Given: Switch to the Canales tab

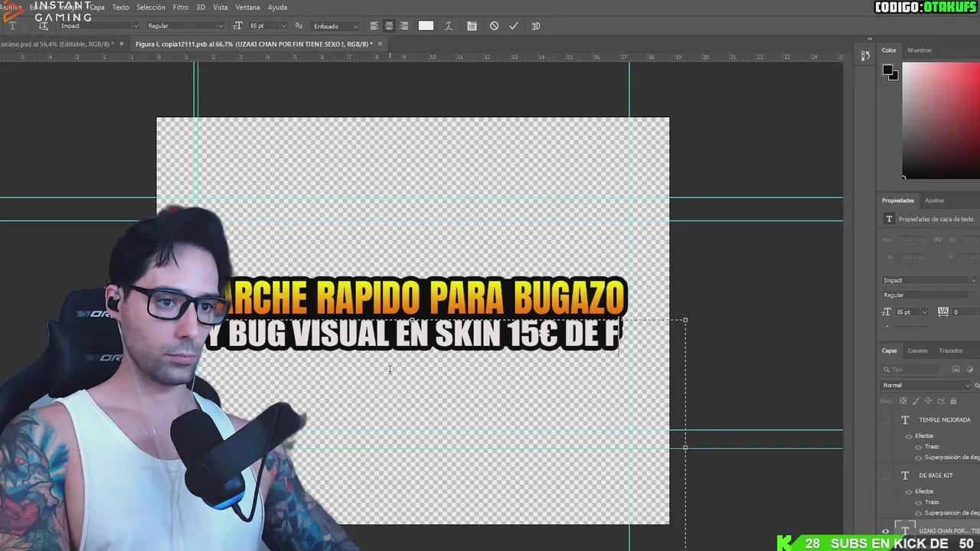Looking at the screenshot, I should pyautogui.click(x=917, y=350).
